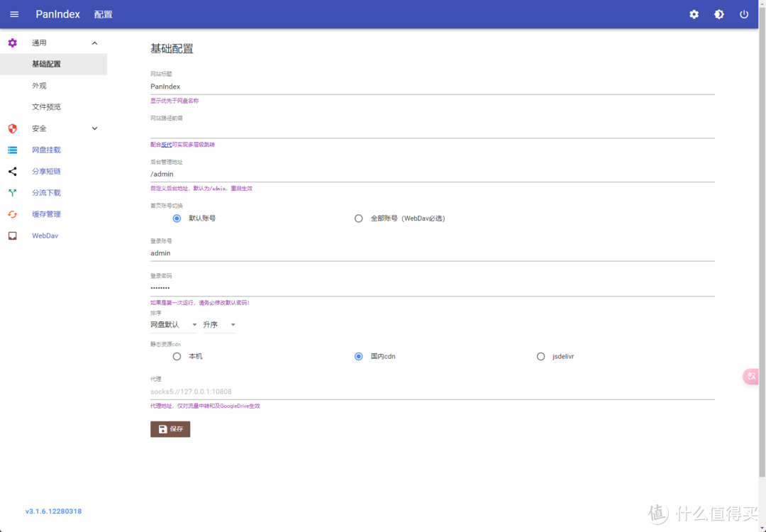Open the WebDav sidebar item
Viewport: 766px width, 532px height.
[45, 235]
